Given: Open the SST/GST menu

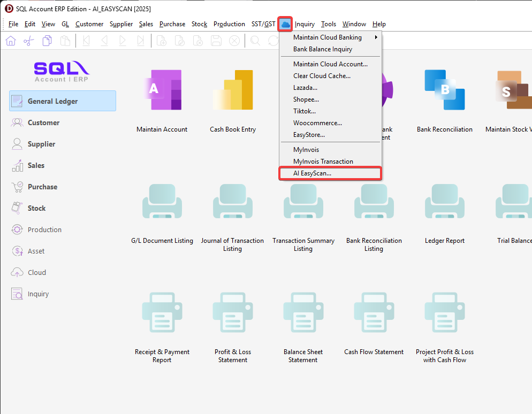Looking at the screenshot, I should (x=263, y=24).
